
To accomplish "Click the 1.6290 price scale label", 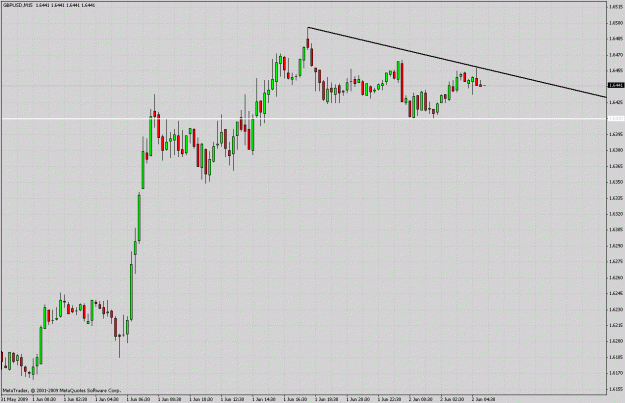I will tap(616, 246).
